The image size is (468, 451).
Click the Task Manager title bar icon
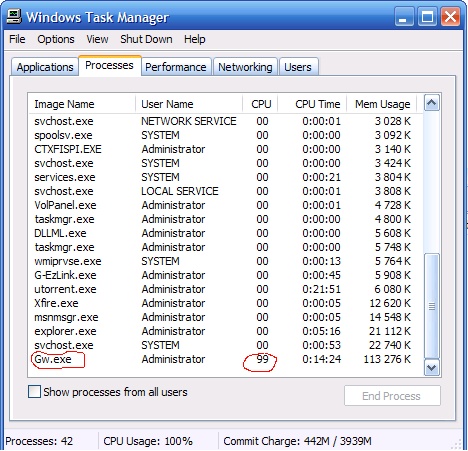(14, 16)
